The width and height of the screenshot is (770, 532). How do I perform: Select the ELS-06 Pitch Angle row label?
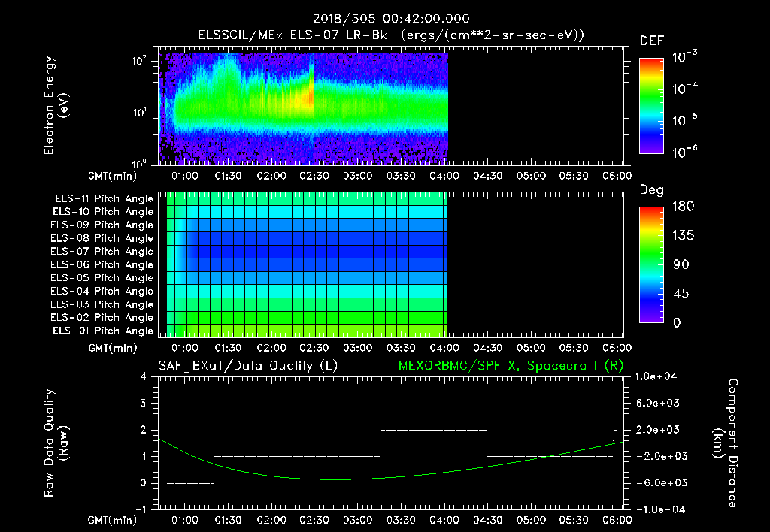[x=102, y=264]
